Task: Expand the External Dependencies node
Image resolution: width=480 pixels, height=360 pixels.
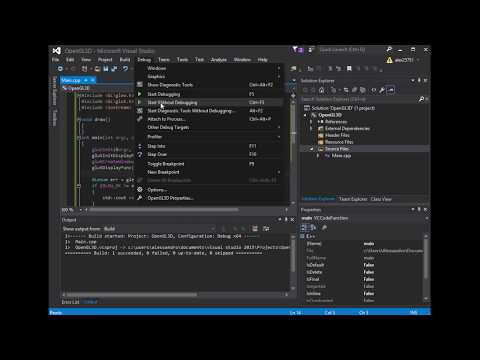Action: 312,128
